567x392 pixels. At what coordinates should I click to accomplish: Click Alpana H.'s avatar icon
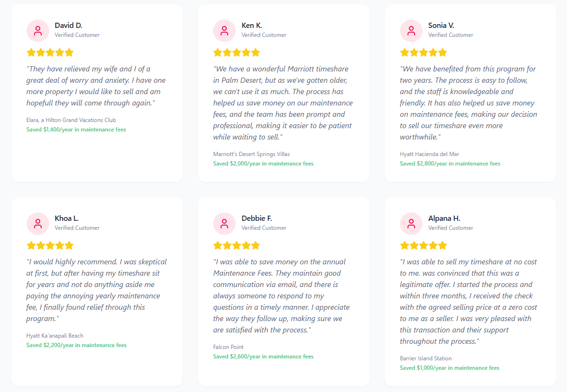411,224
